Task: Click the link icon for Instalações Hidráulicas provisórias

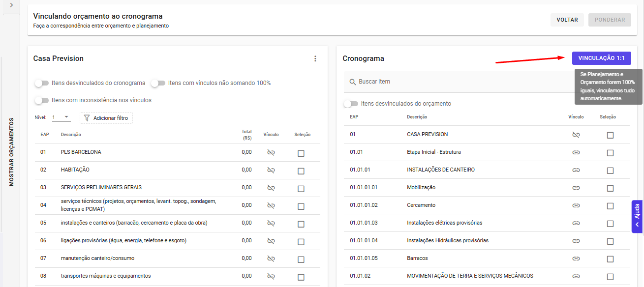Action: click(576, 241)
